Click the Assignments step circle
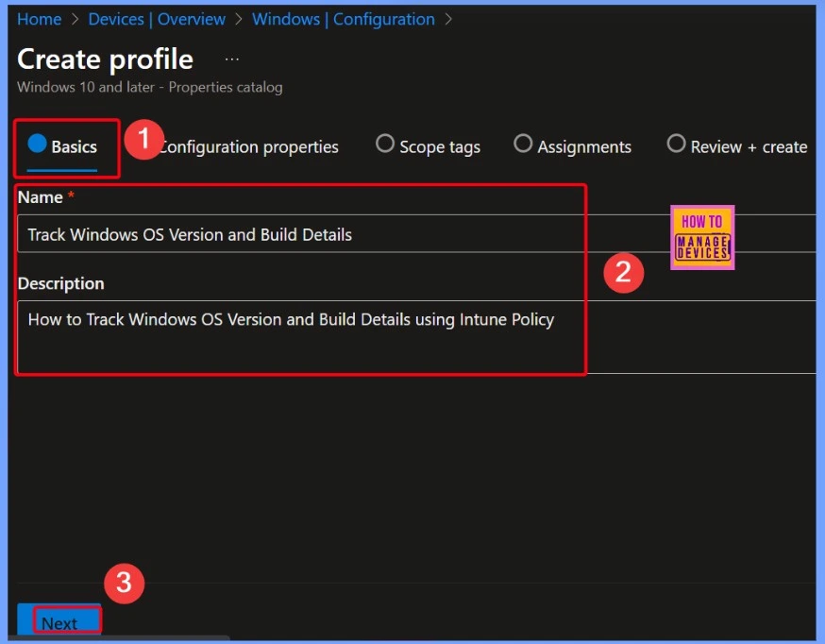 [x=523, y=144]
